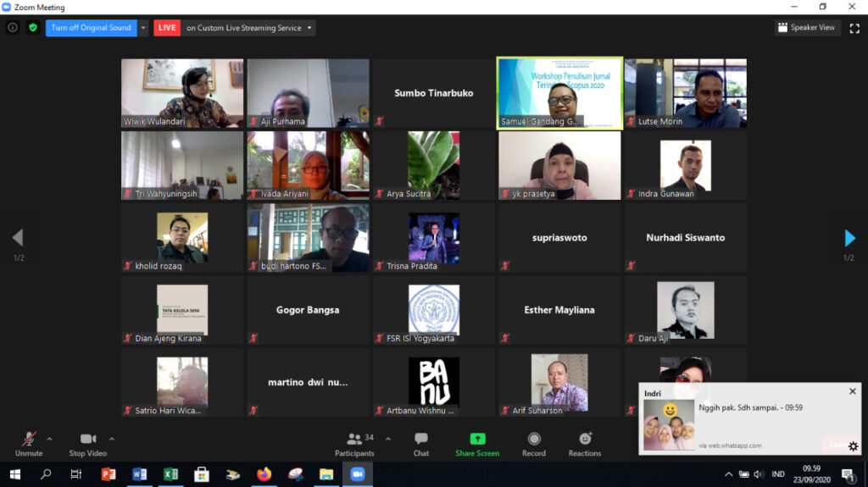Open Custom Live Streaming Service dropdown
The image size is (868, 487).
tap(248, 28)
